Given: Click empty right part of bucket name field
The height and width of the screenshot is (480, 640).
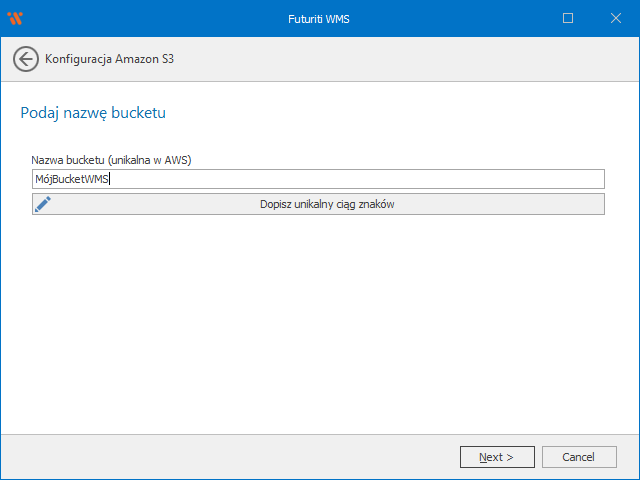Looking at the screenshot, I should [x=450, y=179].
